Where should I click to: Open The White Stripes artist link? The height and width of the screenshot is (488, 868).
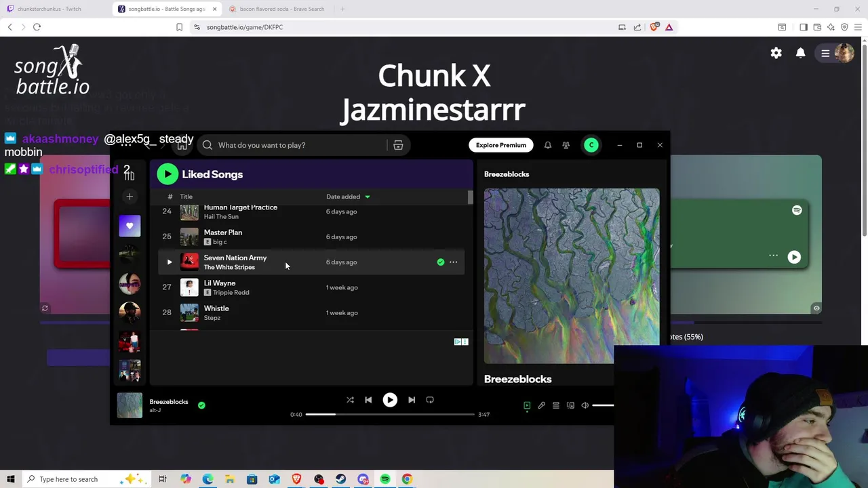click(229, 267)
